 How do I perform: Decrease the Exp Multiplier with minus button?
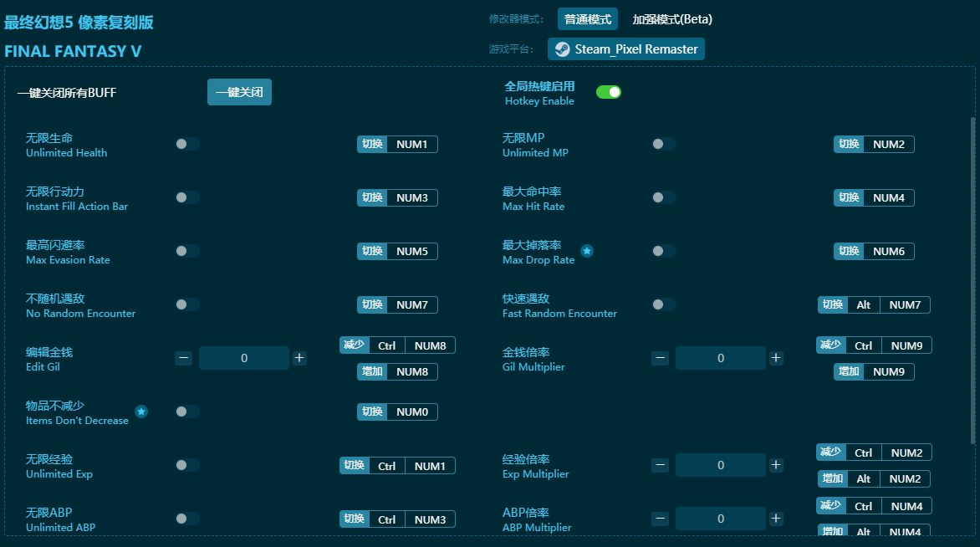[x=661, y=465]
